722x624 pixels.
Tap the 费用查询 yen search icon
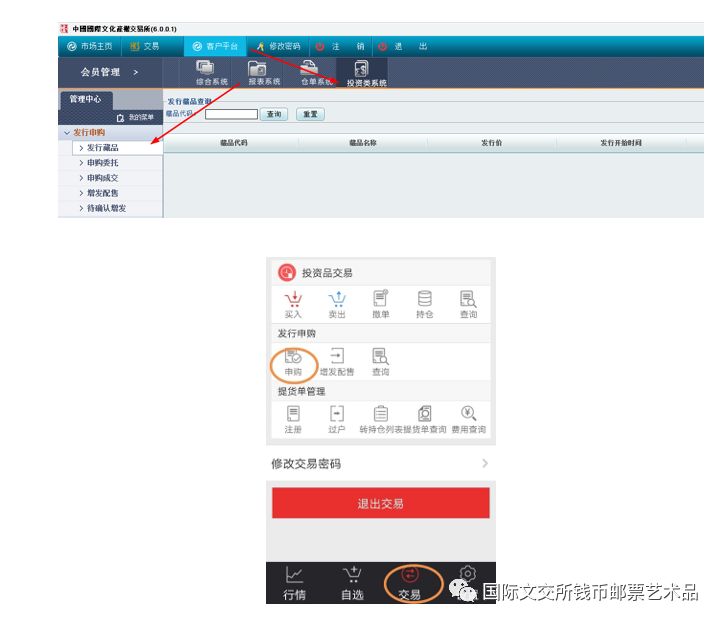coord(469,419)
